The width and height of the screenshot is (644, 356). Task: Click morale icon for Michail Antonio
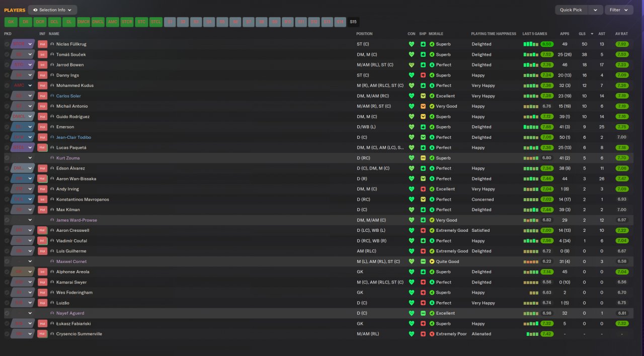[x=432, y=106]
